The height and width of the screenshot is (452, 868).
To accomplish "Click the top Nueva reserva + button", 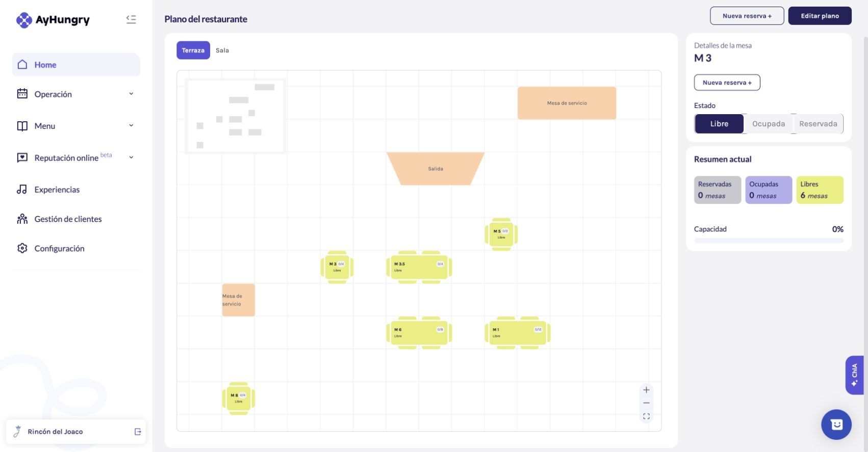I will pyautogui.click(x=747, y=16).
